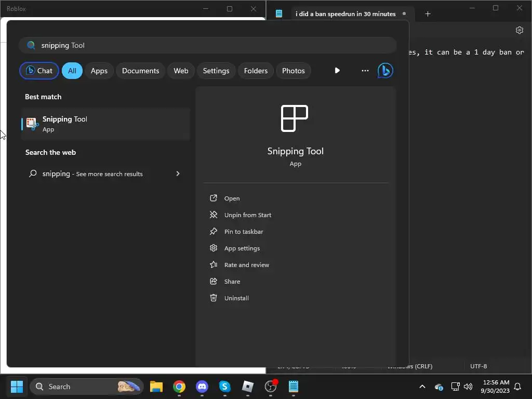Open the clock showing 12:56 AM
Image resolution: width=532 pixels, height=399 pixels.
click(495, 387)
